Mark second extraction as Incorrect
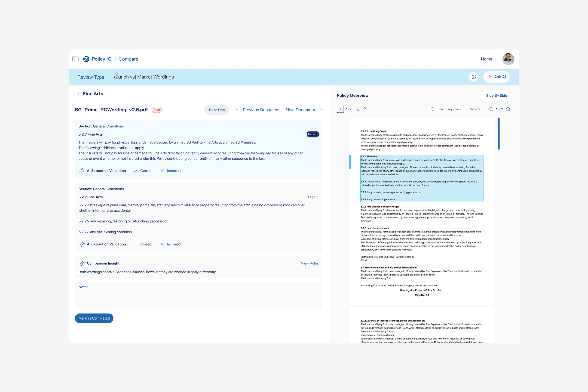This screenshot has width=588, height=392. pos(171,244)
